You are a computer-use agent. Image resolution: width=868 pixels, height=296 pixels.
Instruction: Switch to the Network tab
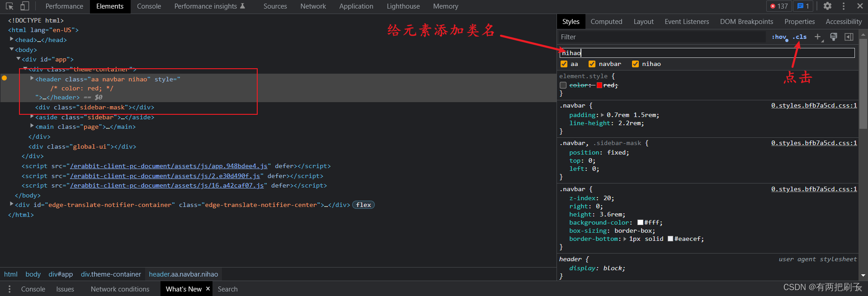click(x=313, y=6)
